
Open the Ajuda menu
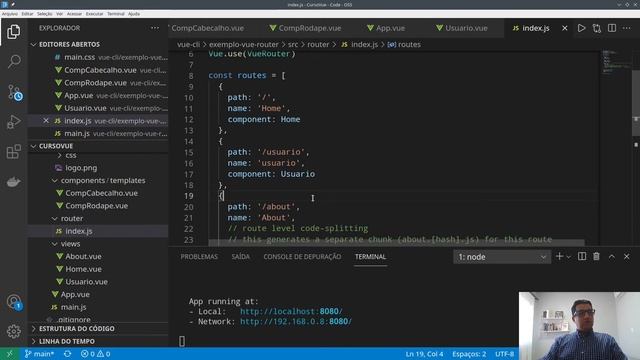pos(133,14)
